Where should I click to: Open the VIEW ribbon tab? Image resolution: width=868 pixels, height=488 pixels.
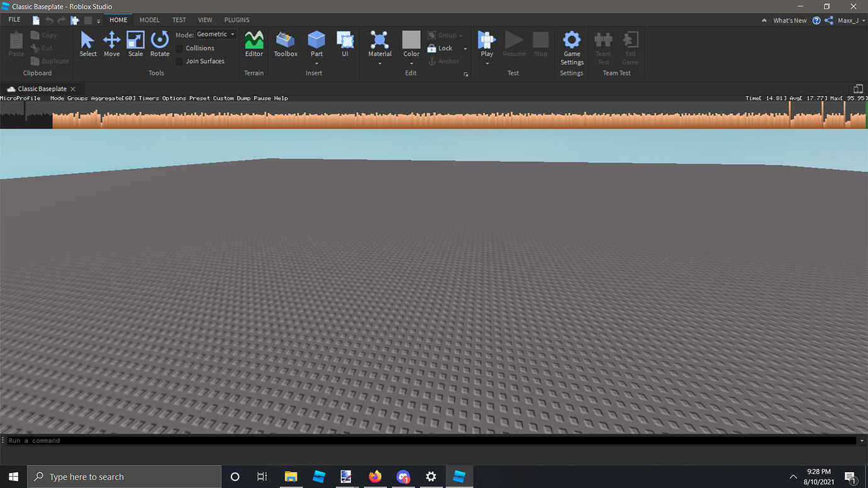(205, 19)
